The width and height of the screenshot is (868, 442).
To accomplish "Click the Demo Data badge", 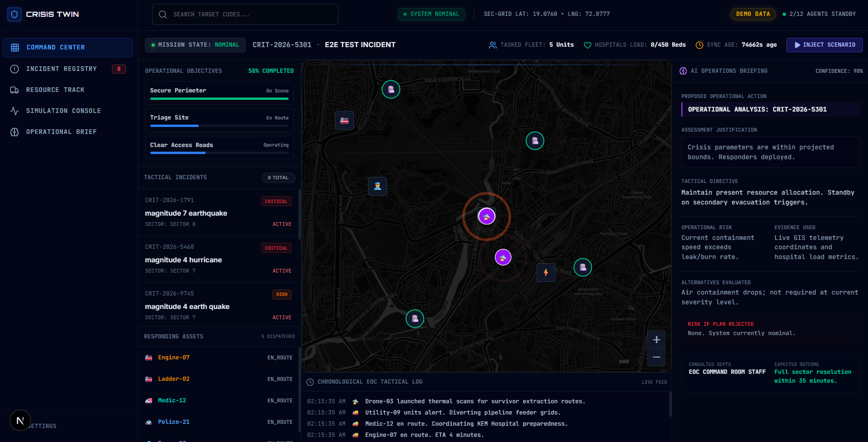I will coord(753,14).
